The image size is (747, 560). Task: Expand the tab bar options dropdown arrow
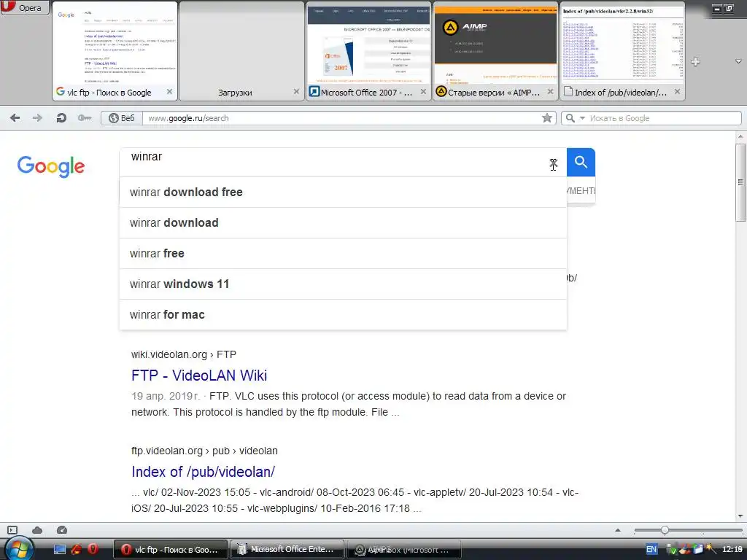tap(738, 61)
